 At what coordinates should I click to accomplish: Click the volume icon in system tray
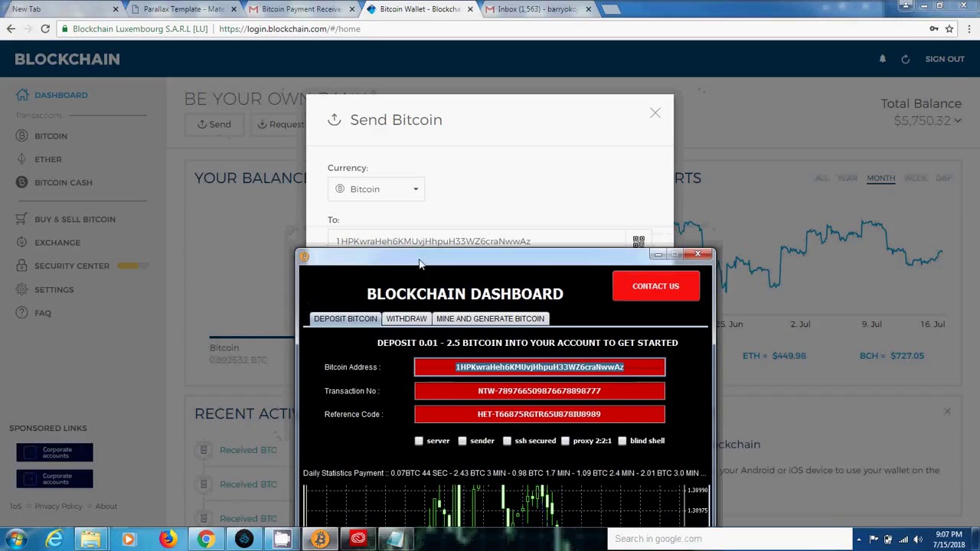coord(920,539)
